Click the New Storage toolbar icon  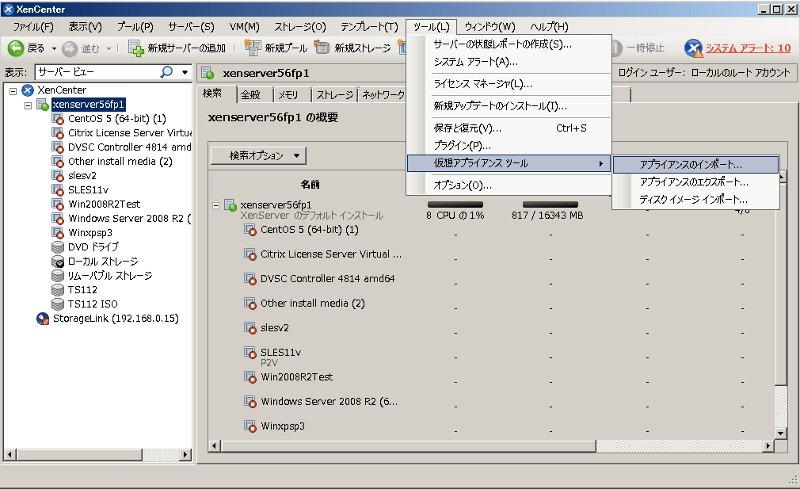point(322,47)
